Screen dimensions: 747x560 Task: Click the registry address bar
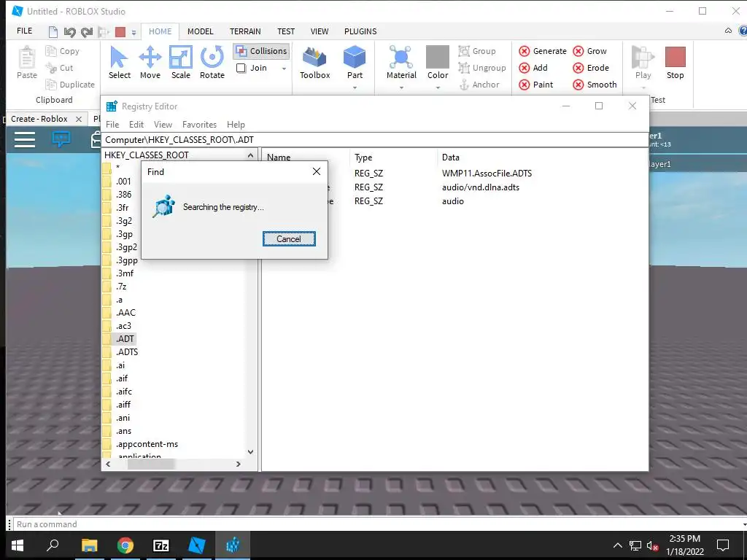point(374,139)
